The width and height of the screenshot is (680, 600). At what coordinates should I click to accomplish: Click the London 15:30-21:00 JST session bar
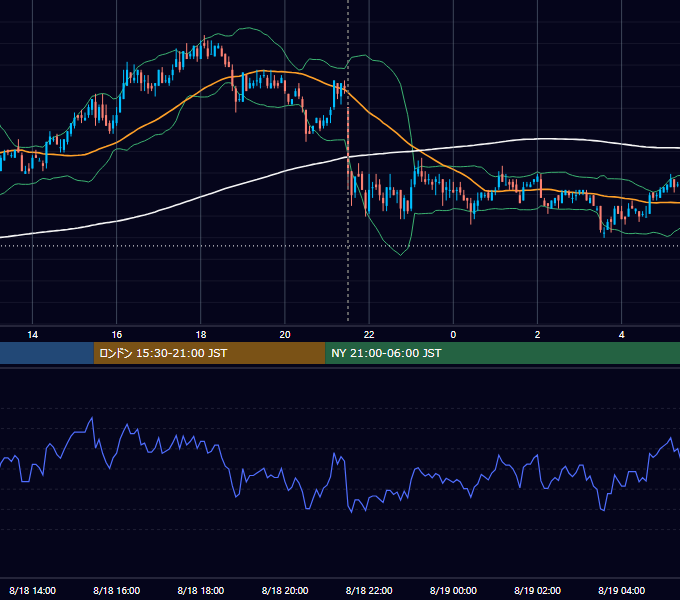(x=209, y=353)
